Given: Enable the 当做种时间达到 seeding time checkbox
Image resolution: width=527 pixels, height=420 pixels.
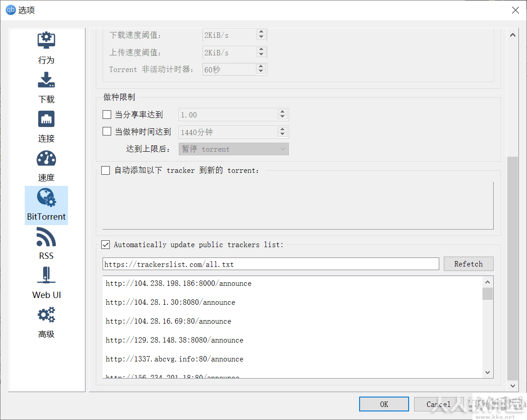Looking at the screenshot, I should [x=107, y=131].
